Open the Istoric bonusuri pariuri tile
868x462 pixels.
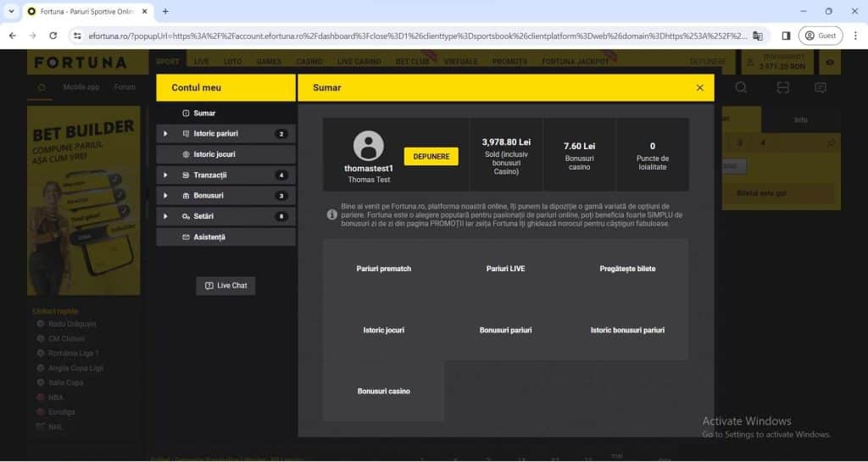pyautogui.click(x=627, y=331)
